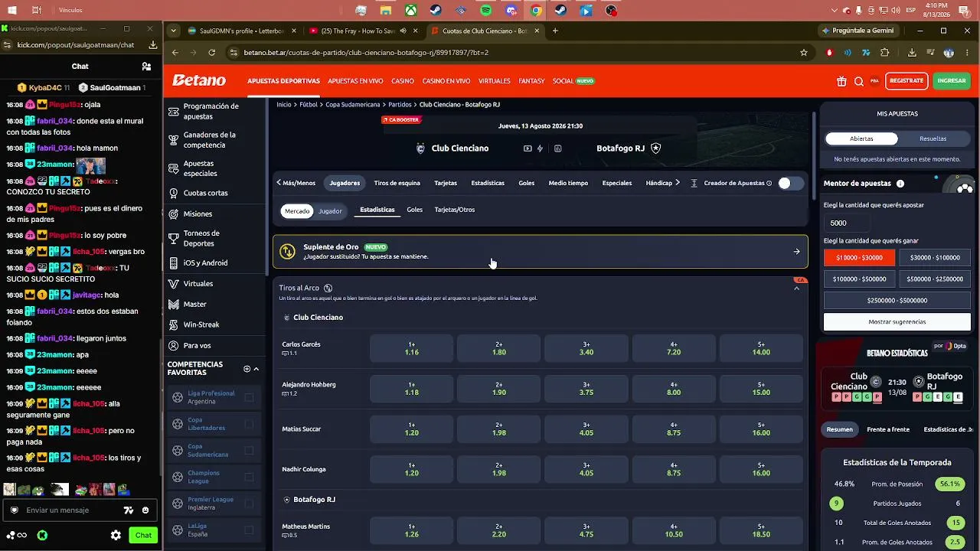Edit the bet amount field showing 5000
This screenshot has width=980, height=551.
click(847, 223)
